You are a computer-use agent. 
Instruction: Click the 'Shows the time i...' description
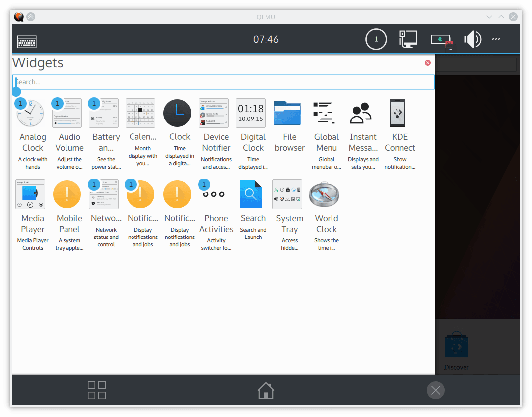(327, 244)
